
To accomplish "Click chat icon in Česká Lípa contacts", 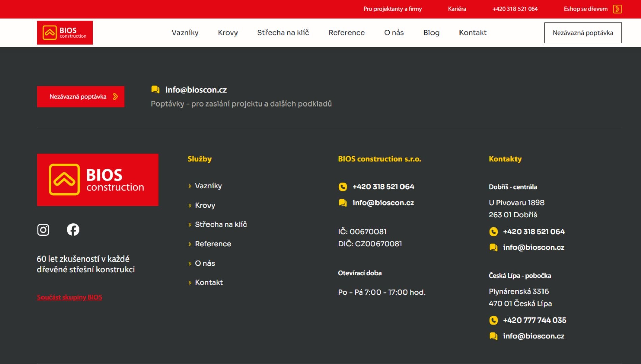I will 493,336.
